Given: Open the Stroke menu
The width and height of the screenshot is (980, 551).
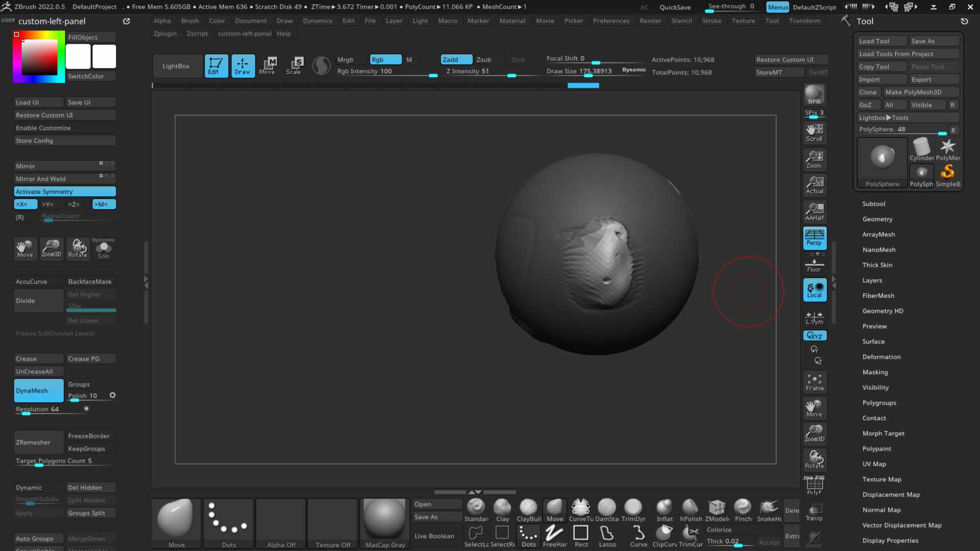Looking at the screenshot, I should pyautogui.click(x=712, y=21).
